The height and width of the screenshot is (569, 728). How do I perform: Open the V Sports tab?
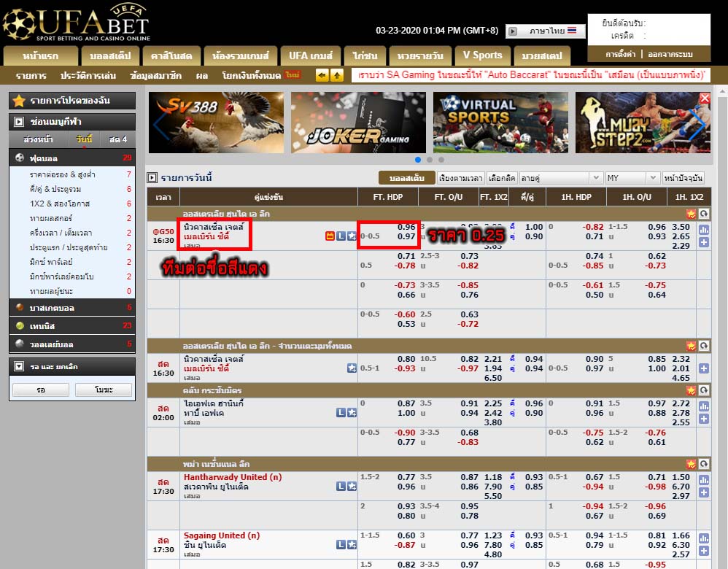(483, 55)
